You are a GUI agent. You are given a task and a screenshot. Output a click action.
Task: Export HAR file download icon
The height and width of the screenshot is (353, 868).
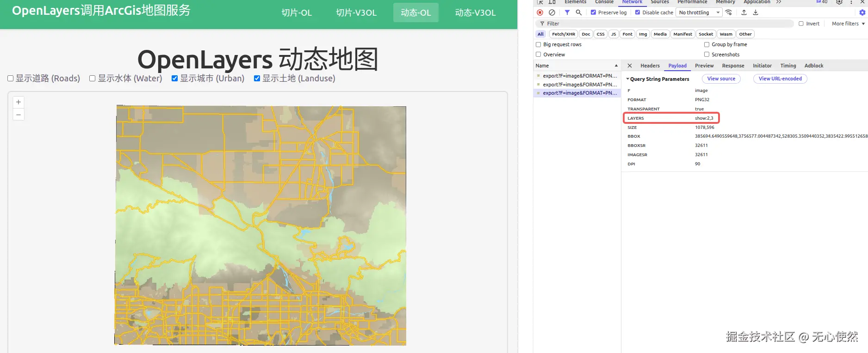click(x=756, y=12)
